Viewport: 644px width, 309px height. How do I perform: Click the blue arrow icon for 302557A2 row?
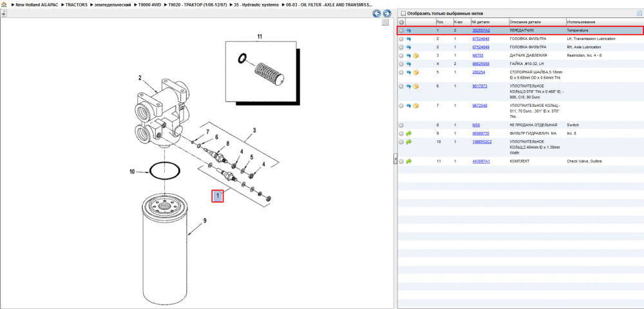[x=409, y=30]
